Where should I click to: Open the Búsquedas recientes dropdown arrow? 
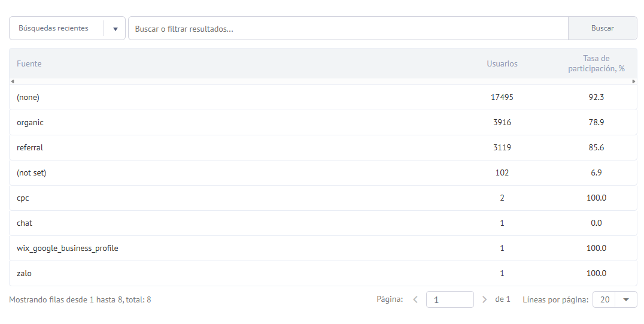(116, 29)
